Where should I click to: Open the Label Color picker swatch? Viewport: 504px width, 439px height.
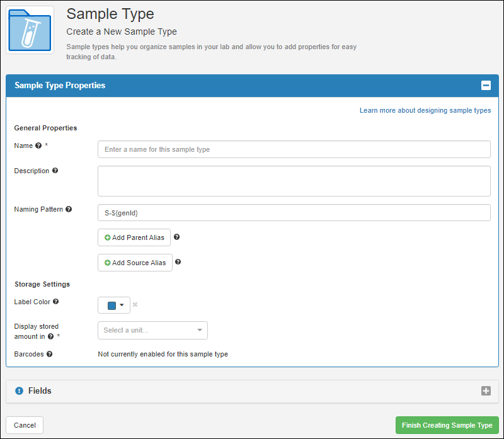[x=114, y=305]
